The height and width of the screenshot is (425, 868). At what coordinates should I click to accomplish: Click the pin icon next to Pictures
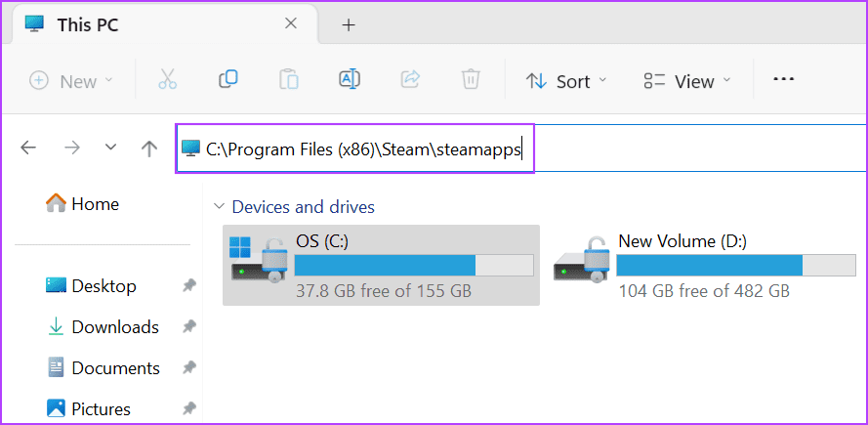189,409
